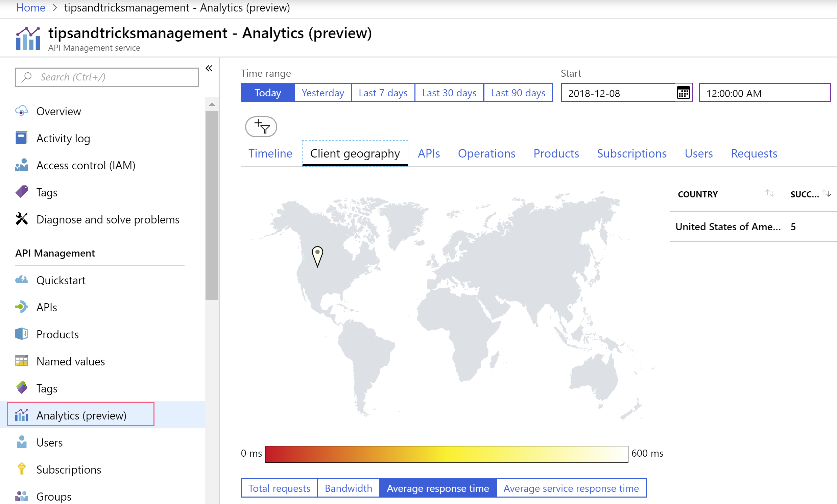Focus the Search (Ctrl+/) box
This screenshot has width=837, height=504.
click(x=107, y=77)
